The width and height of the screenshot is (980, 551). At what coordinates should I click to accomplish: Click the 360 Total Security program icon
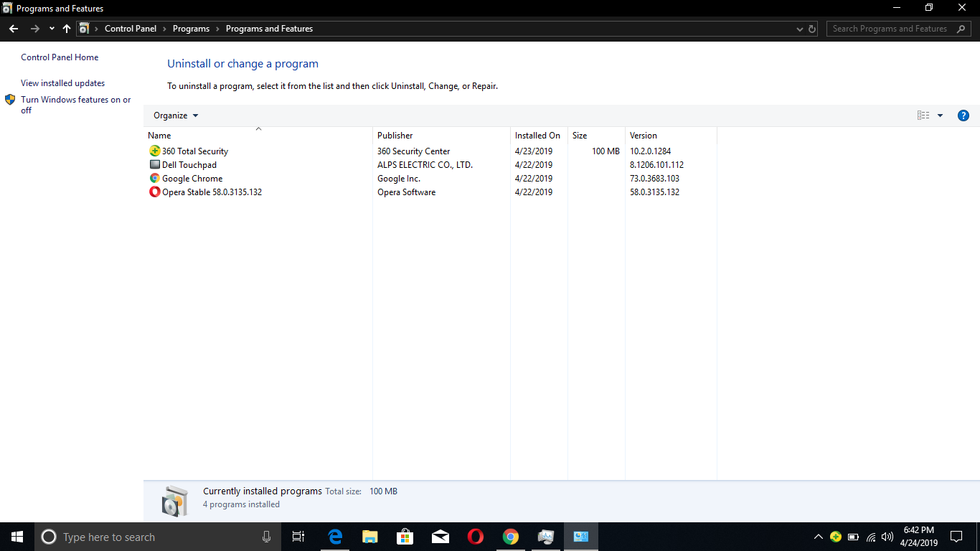coord(154,151)
